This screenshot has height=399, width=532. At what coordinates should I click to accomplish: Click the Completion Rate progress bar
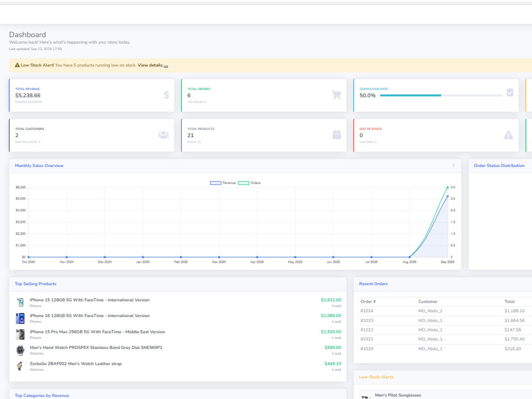tap(440, 95)
